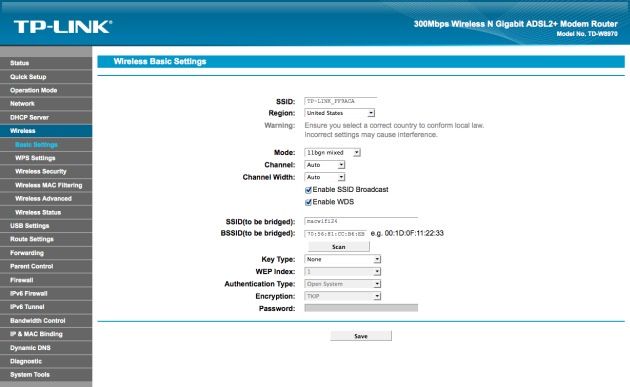
Task: Go to DHCP Server section
Action: pos(46,117)
